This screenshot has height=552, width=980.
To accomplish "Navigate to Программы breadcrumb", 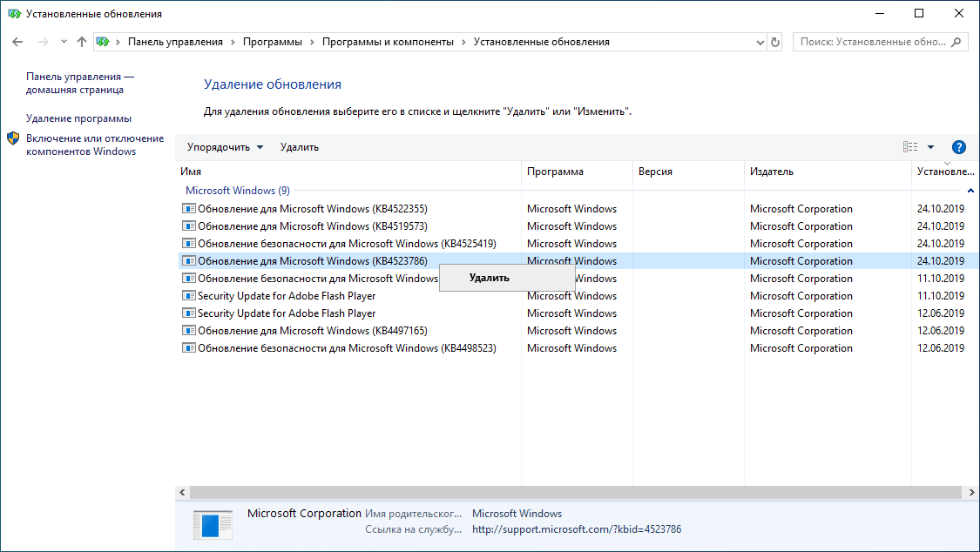I will click(x=273, y=42).
